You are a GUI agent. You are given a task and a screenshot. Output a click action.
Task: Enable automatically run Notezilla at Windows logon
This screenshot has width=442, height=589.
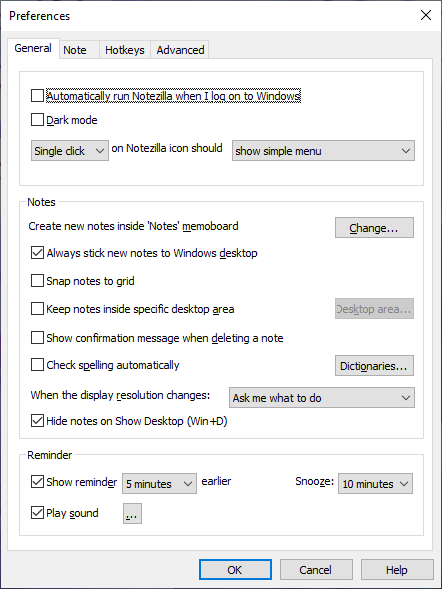[x=37, y=96]
